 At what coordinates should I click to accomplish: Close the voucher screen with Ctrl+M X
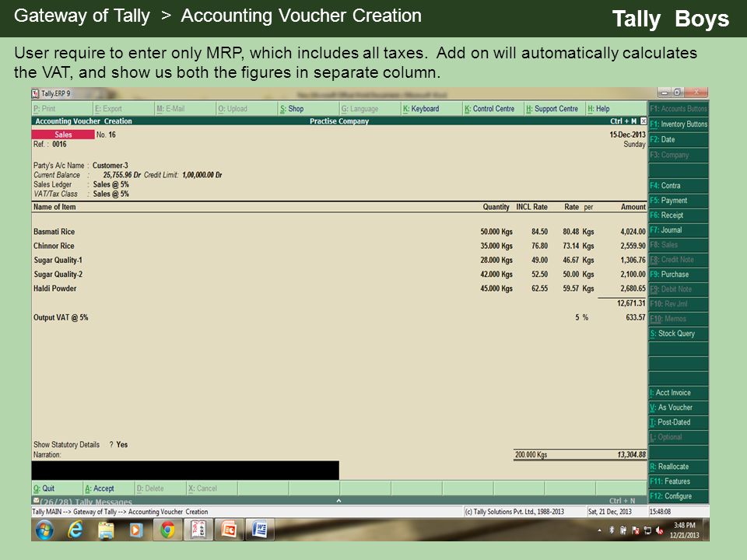point(644,121)
